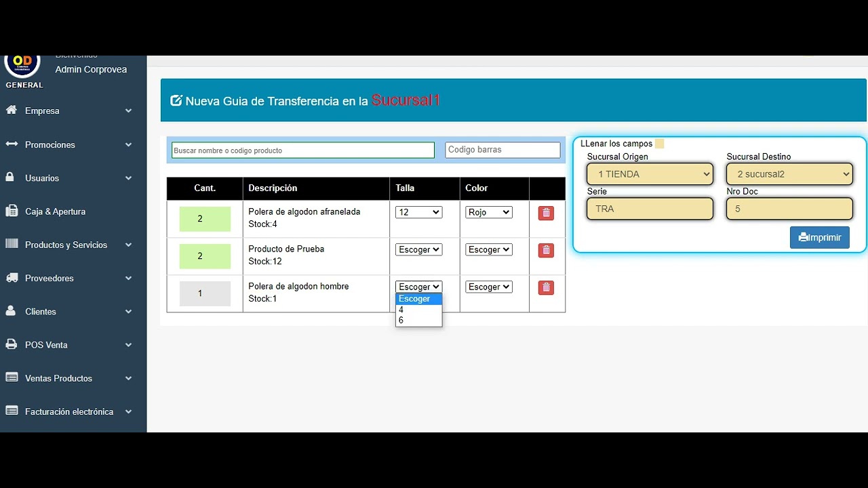The image size is (868, 488).
Task: Open the Sucursal Origen dropdown
Action: click(x=650, y=174)
